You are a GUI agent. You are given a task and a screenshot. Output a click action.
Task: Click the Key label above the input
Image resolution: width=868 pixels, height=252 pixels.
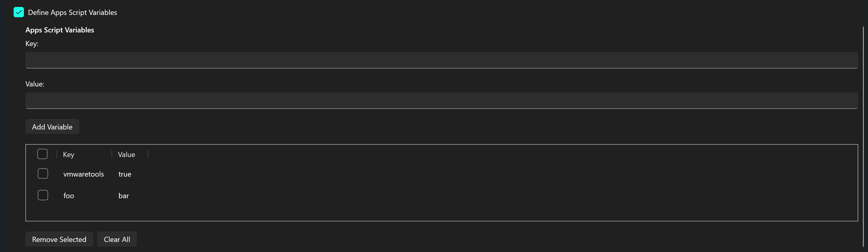pyautogui.click(x=32, y=44)
